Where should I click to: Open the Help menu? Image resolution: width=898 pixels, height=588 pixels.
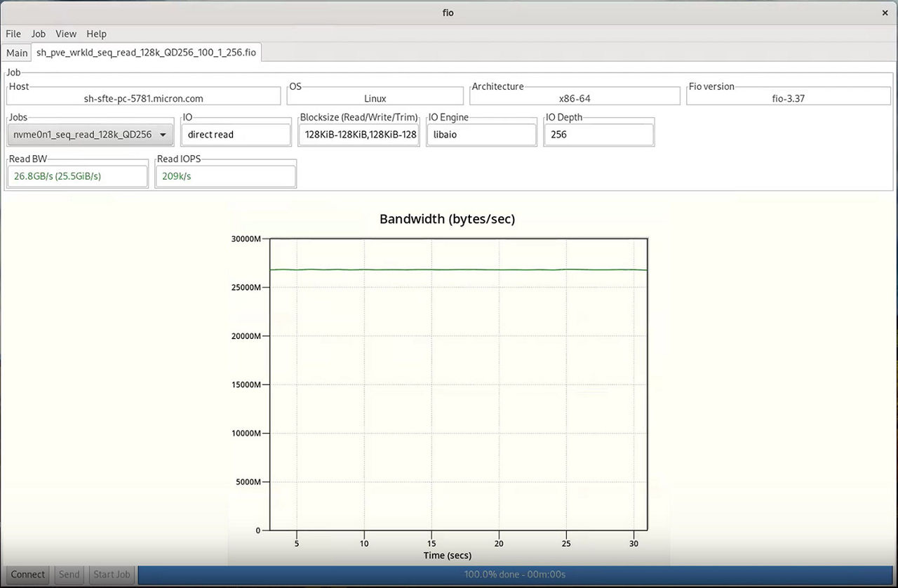tap(96, 34)
